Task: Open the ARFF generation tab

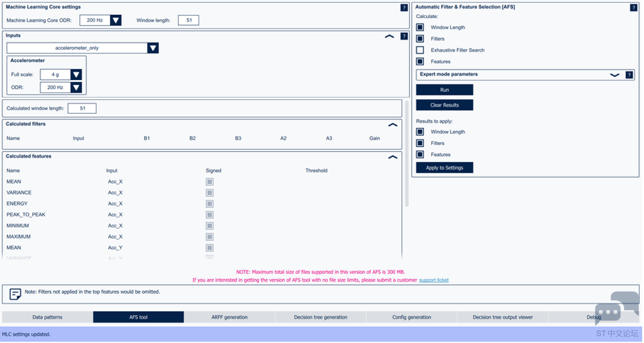Action: click(230, 318)
